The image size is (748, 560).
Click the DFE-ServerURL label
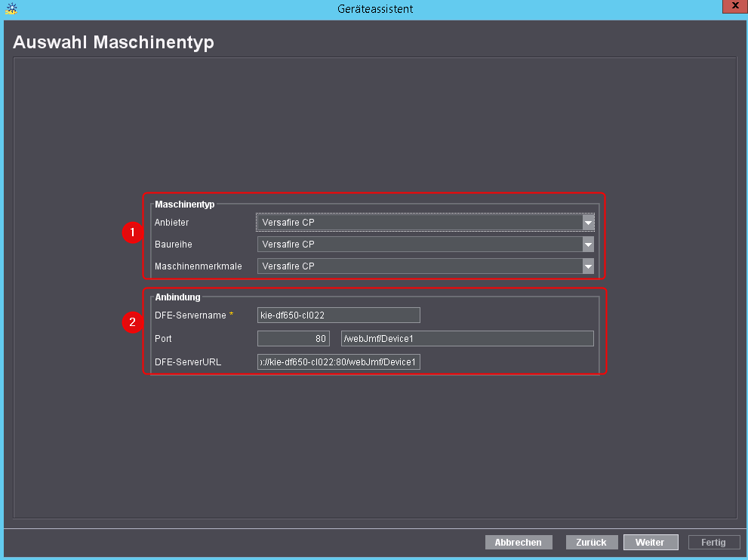click(188, 362)
